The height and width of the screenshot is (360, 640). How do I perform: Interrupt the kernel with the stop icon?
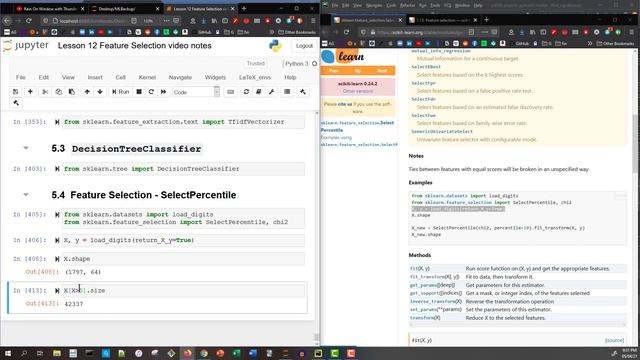(139, 92)
